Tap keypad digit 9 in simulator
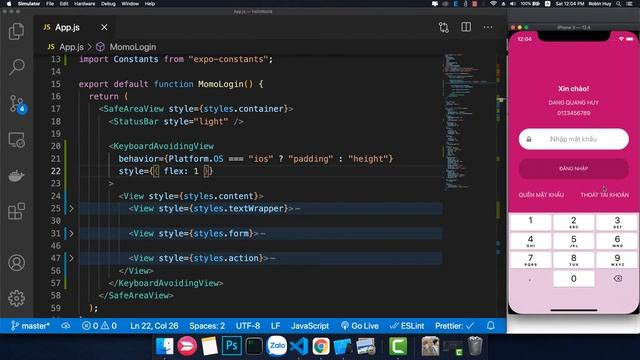The height and width of the screenshot is (360, 640). (x=617, y=260)
